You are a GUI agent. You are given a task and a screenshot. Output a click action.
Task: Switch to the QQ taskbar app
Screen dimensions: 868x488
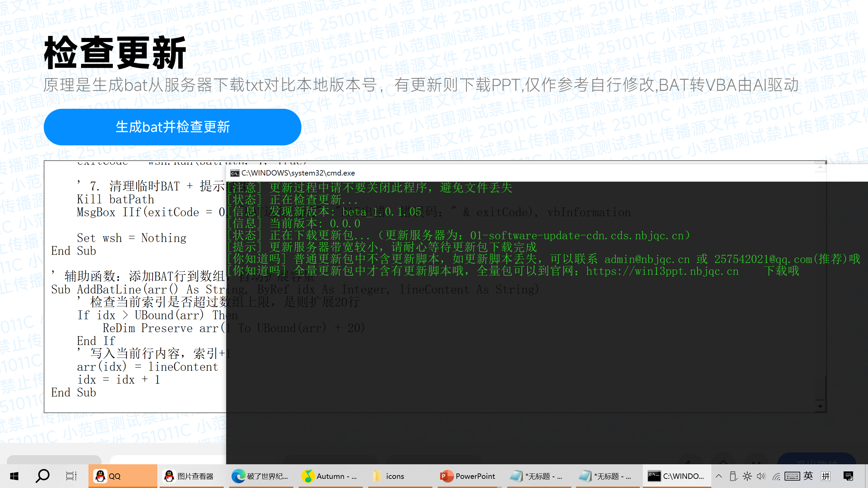click(x=122, y=476)
